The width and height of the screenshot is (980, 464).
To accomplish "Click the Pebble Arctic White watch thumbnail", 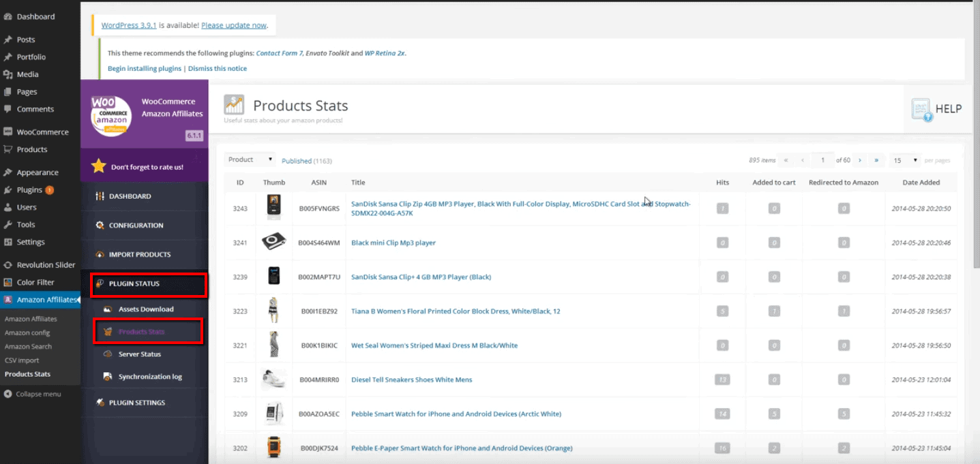I will tap(273, 414).
